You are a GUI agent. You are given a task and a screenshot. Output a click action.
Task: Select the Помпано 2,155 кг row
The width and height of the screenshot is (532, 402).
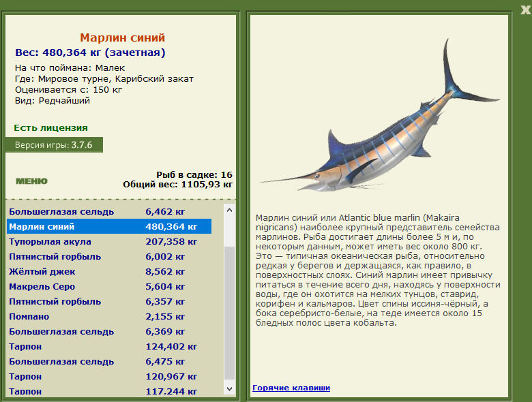pyautogui.click(x=109, y=316)
